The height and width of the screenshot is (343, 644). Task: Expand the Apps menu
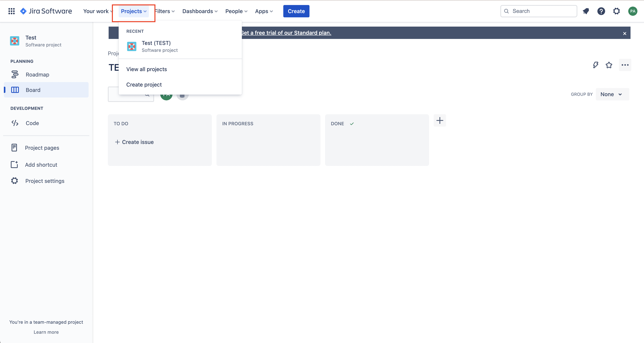pos(264,11)
